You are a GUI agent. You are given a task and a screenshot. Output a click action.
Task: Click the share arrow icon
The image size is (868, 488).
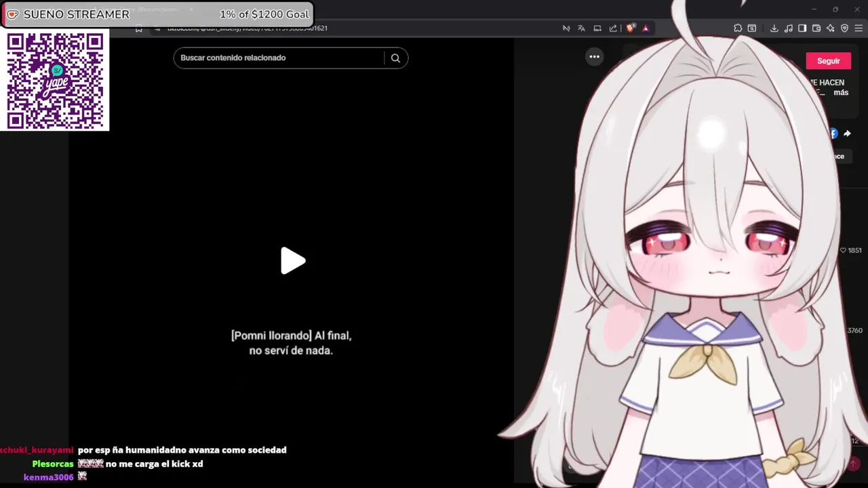click(847, 134)
